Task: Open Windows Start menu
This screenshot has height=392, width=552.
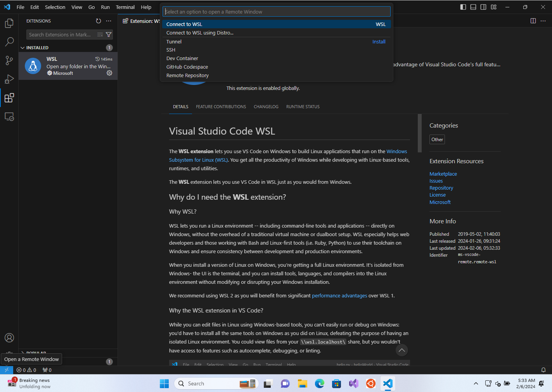Action: coord(164,383)
